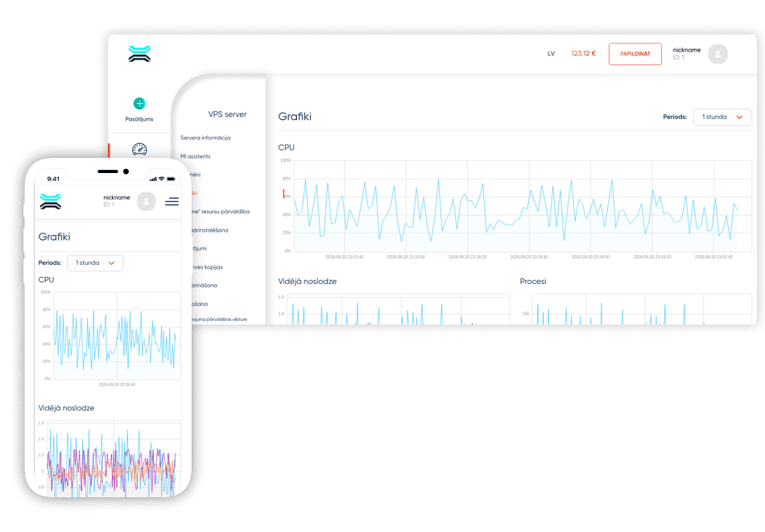
Task: Click the desktop 'nickname' account name
Action: click(x=686, y=50)
